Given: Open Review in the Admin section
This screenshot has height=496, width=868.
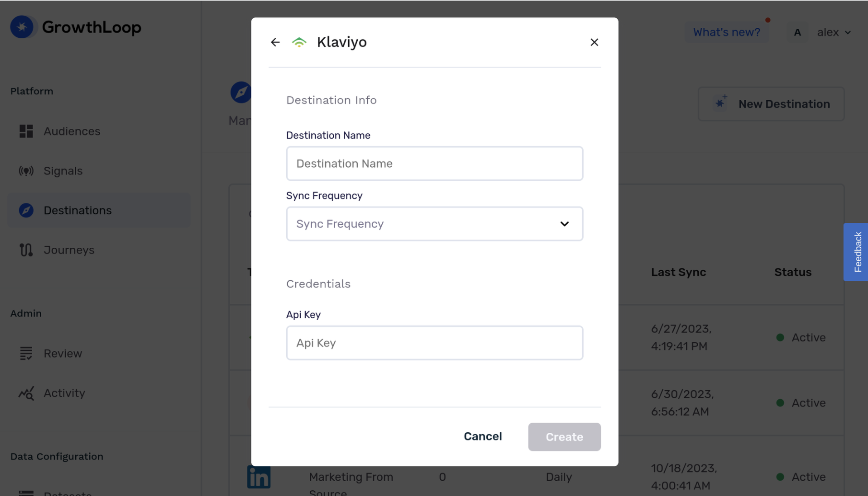Looking at the screenshot, I should click(99, 353).
